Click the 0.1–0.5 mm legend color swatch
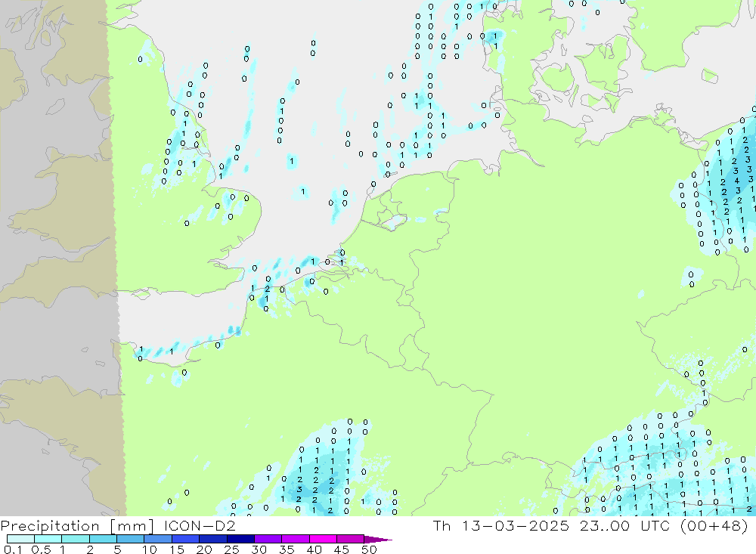Image resolution: width=756 pixels, height=554 pixels. pyautogui.click(x=20, y=539)
